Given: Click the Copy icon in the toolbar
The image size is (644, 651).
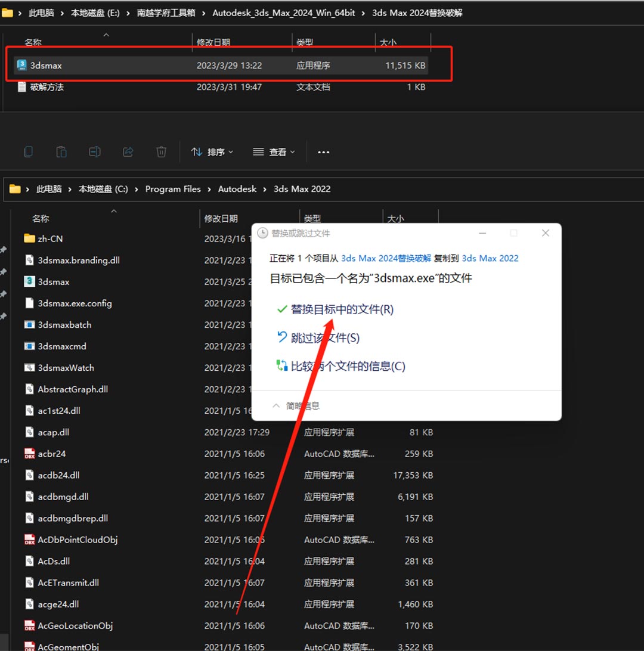Looking at the screenshot, I should pos(28,152).
